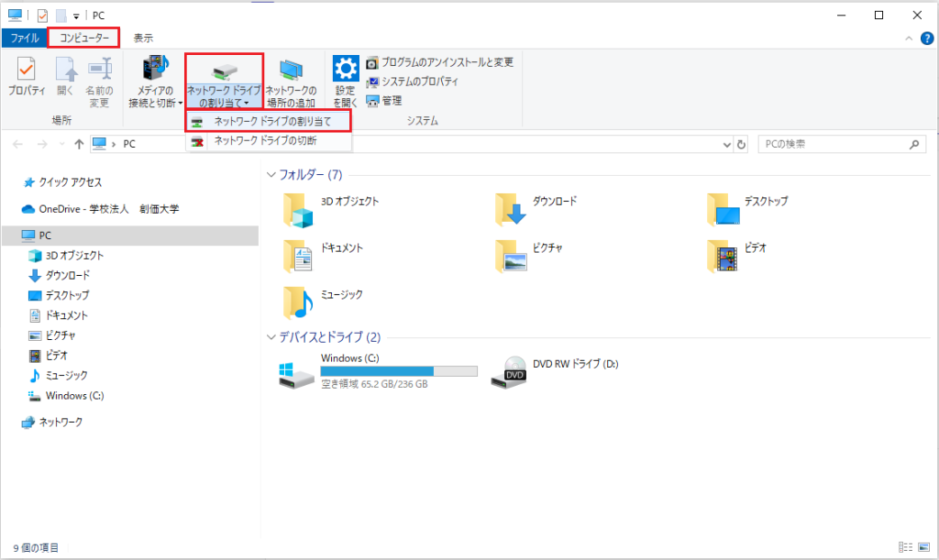Image resolution: width=939 pixels, height=560 pixels.
Task: Expand the address bar history dropdown
Action: (726, 144)
